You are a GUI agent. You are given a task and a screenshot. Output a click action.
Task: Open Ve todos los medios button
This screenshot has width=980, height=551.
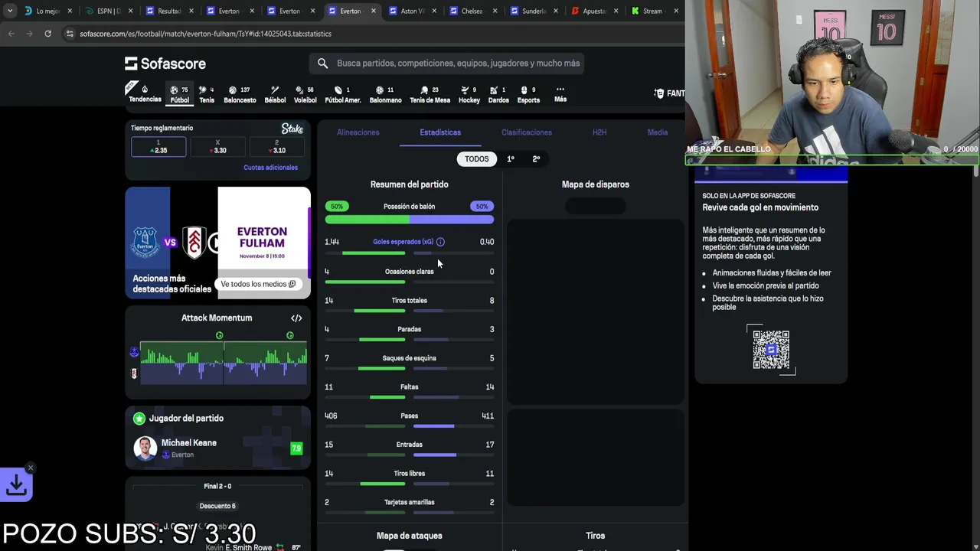point(258,284)
